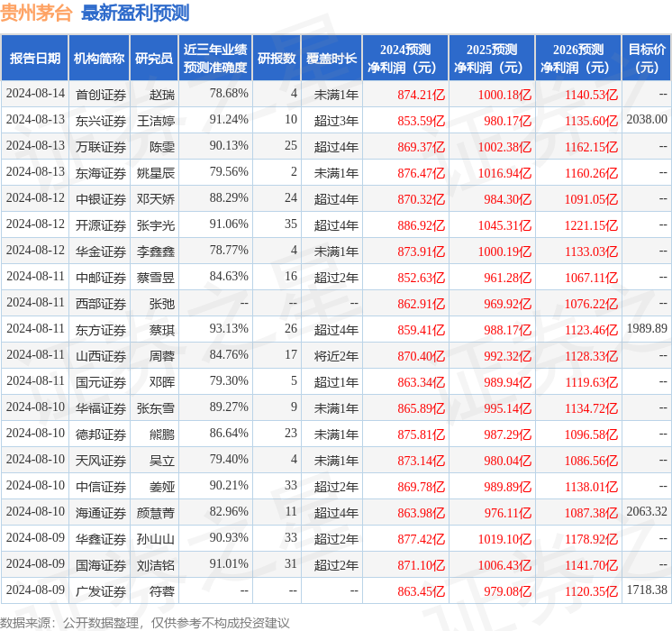Click 2024 forecast value 886.92亿
672x631 pixels.
(x=422, y=225)
